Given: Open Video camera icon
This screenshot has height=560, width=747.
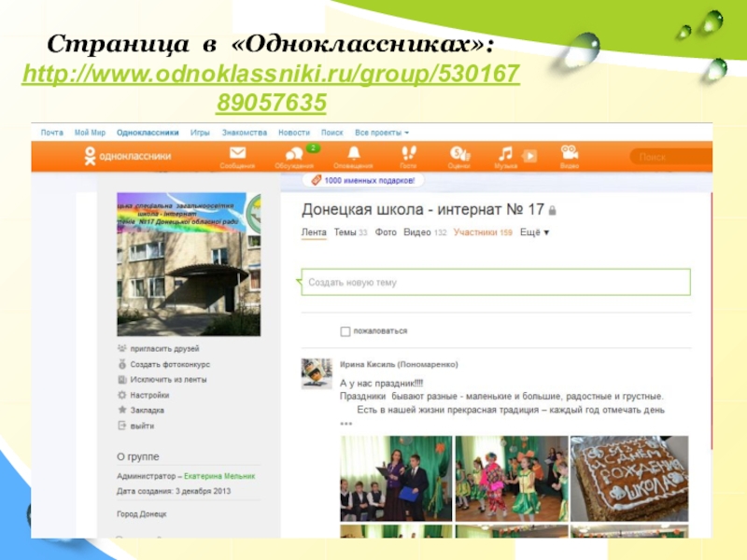Looking at the screenshot, I should coord(570,153).
